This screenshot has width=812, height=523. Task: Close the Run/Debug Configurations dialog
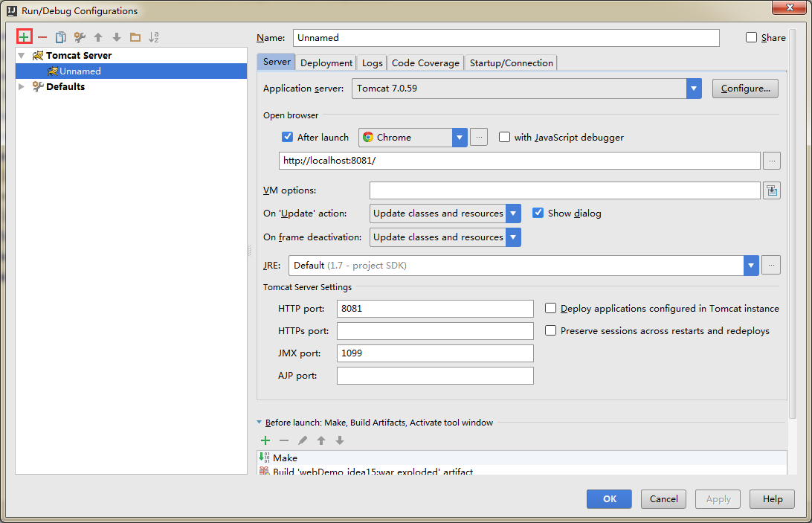click(x=790, y=7)
